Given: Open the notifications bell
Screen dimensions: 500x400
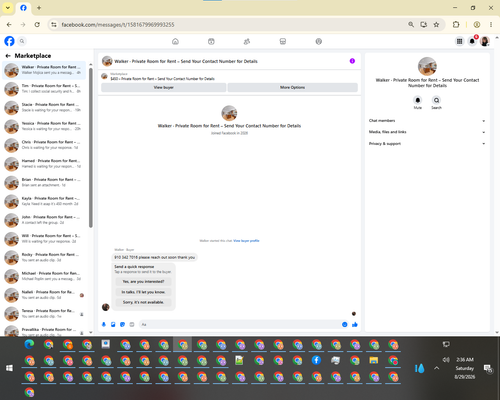Looking at the screenshot, I should click(x=472, y=41).
